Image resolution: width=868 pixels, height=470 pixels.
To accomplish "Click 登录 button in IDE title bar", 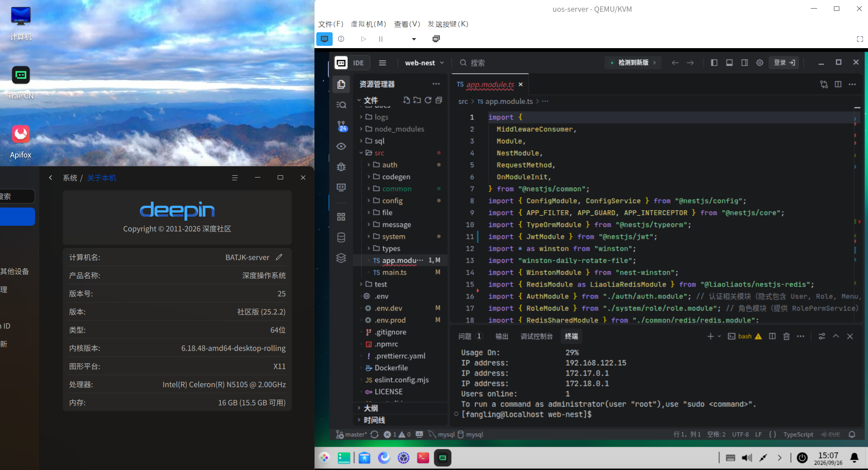I will click(x=785, y=63).
